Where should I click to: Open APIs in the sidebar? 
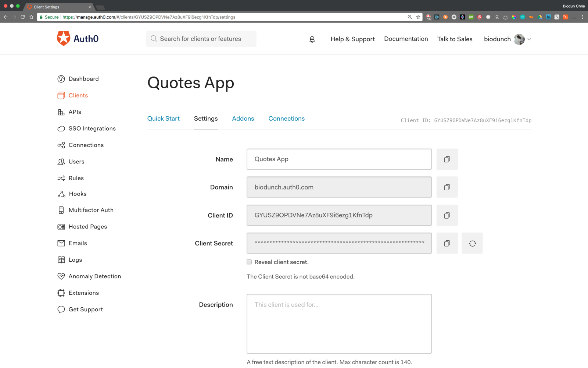(x=69, y=112)
